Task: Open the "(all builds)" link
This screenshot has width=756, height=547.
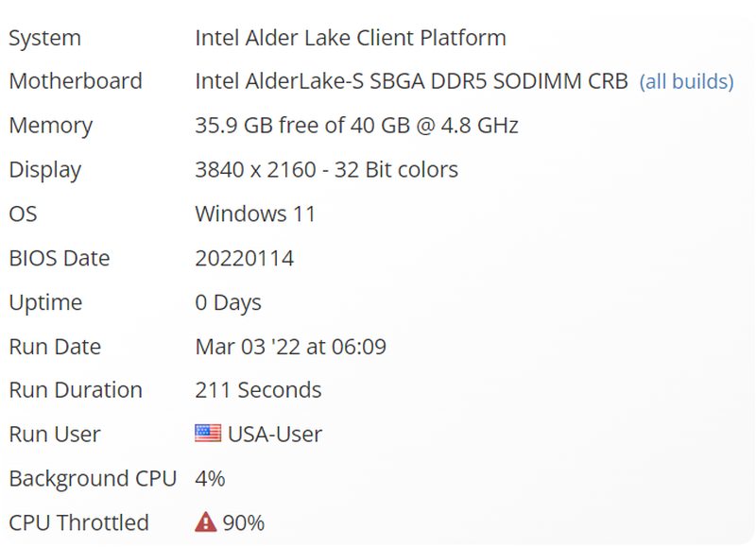Action: [x=686, y=82]
